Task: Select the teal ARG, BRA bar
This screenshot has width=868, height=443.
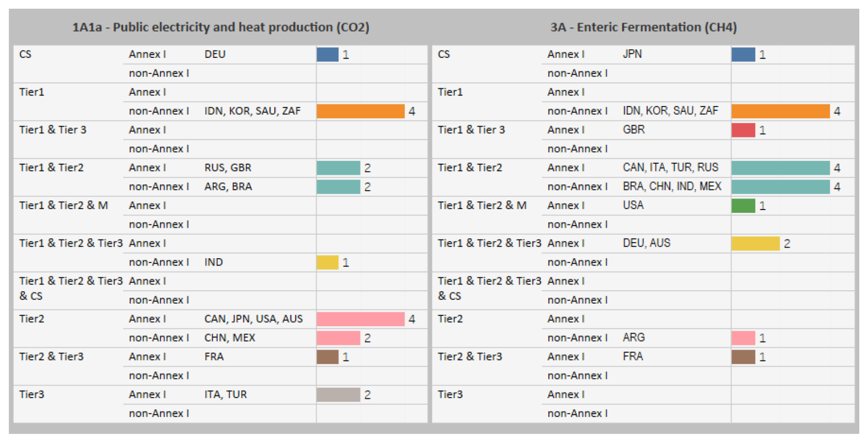Action: pos(338,187)
